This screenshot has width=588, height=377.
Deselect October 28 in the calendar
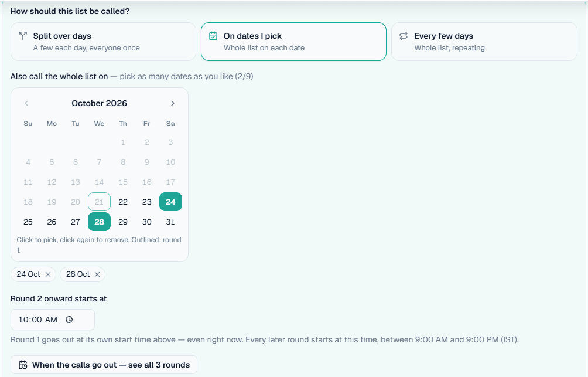tap(100, 222)
